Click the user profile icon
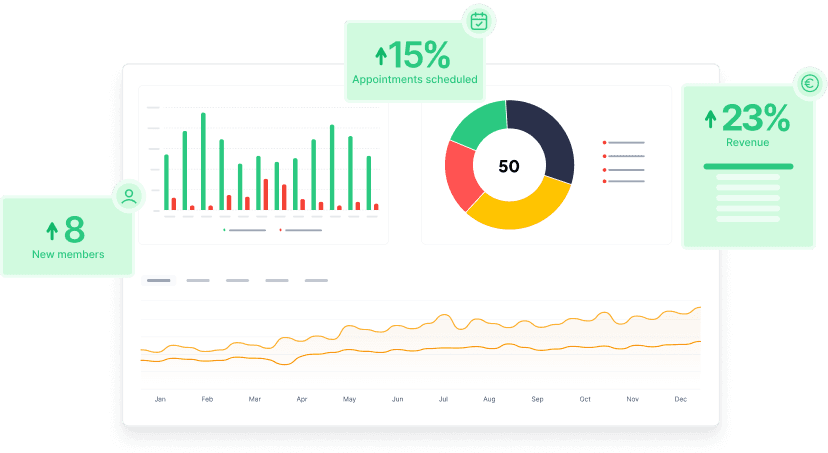Viewport: 828px width, 453px height. (129, 196)
